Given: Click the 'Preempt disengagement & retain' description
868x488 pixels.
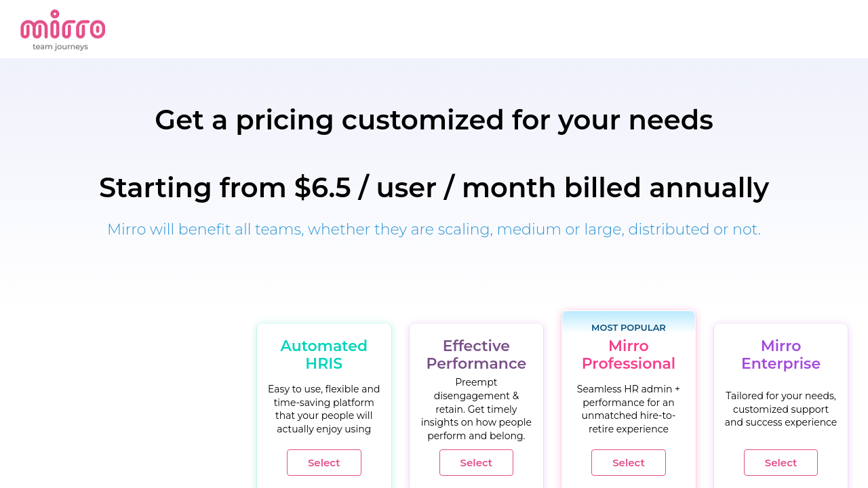Looking at the screenshot, I should pyautogui.click(x=476, y=409).
